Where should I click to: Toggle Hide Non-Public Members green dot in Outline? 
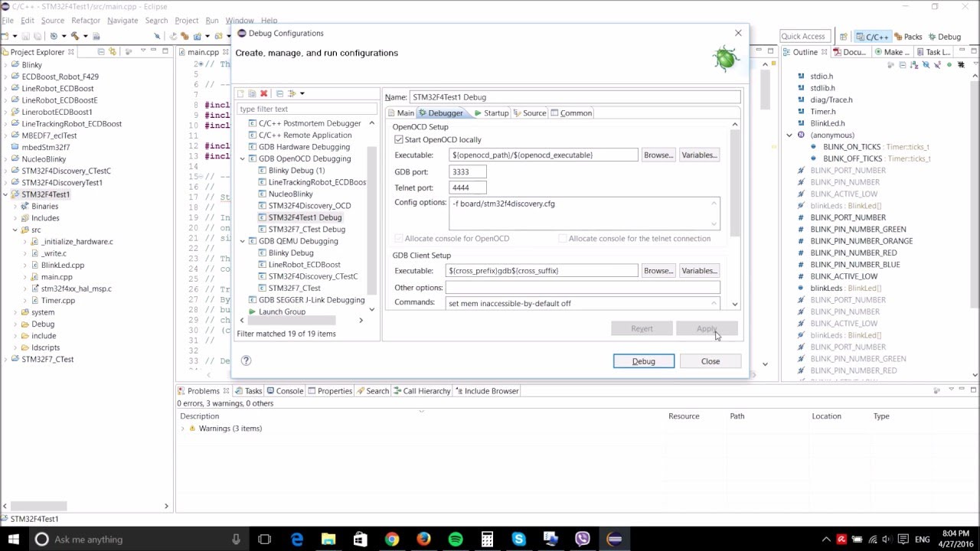(x=949, y=65)
